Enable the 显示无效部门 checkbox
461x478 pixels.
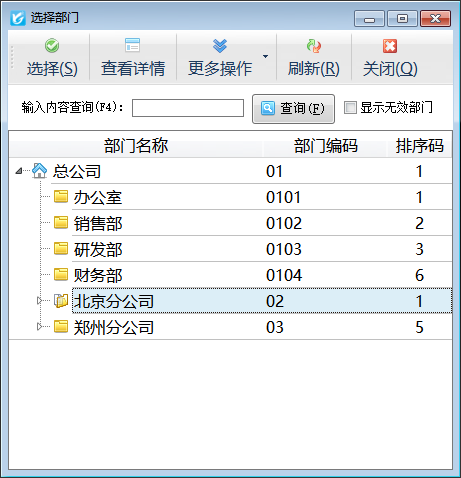point(350,108)
